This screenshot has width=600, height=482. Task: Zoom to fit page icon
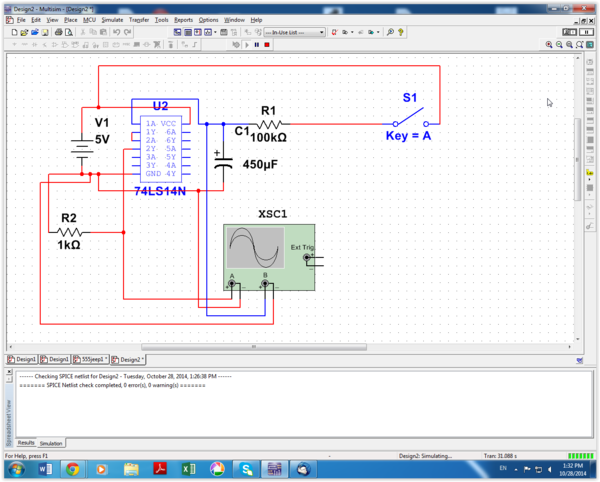[580, 45]
